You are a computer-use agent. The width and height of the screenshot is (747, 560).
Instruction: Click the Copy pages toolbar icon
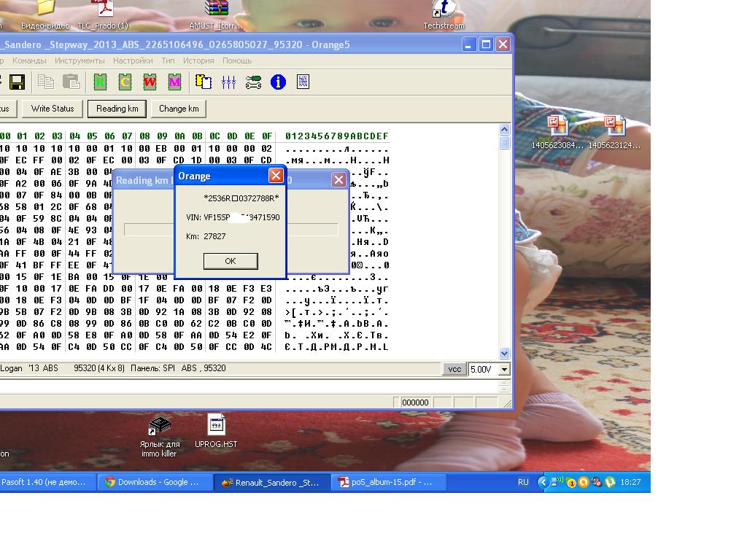pyautogui.click(x=46, y=82)
